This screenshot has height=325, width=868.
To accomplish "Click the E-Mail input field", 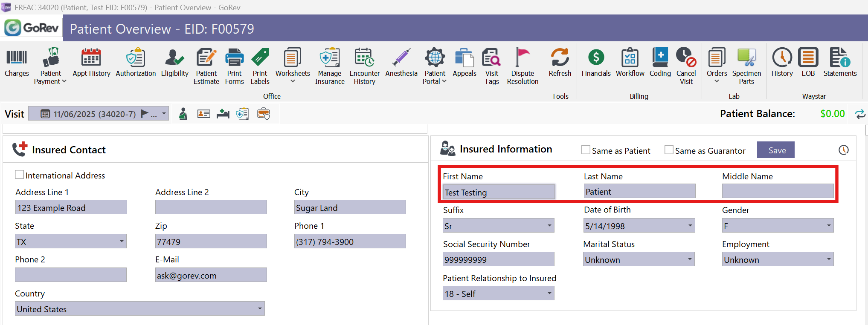I will (211, 275).
